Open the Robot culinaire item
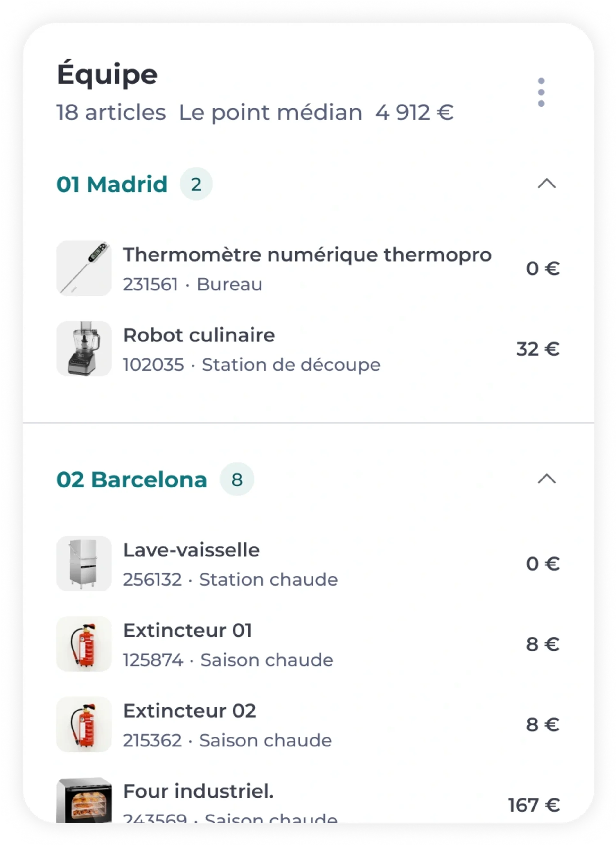 point(308,349)
